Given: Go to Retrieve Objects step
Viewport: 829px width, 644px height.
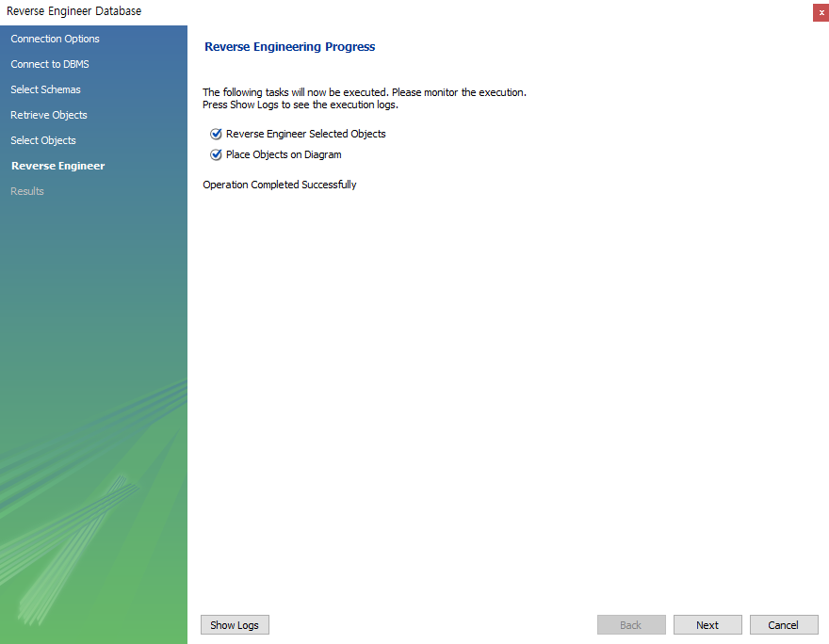Looking at the screenshot, I should tap(49, 115).
